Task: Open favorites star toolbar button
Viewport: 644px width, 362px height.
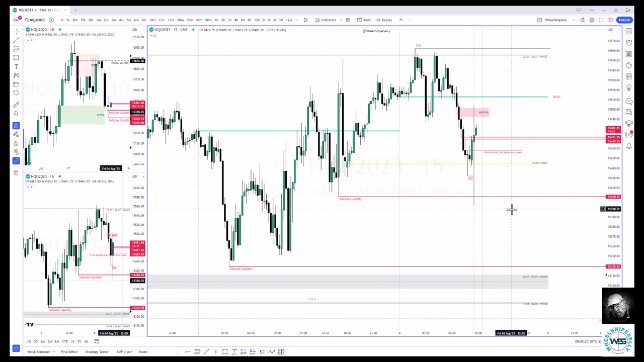Action: coord(16,348)
